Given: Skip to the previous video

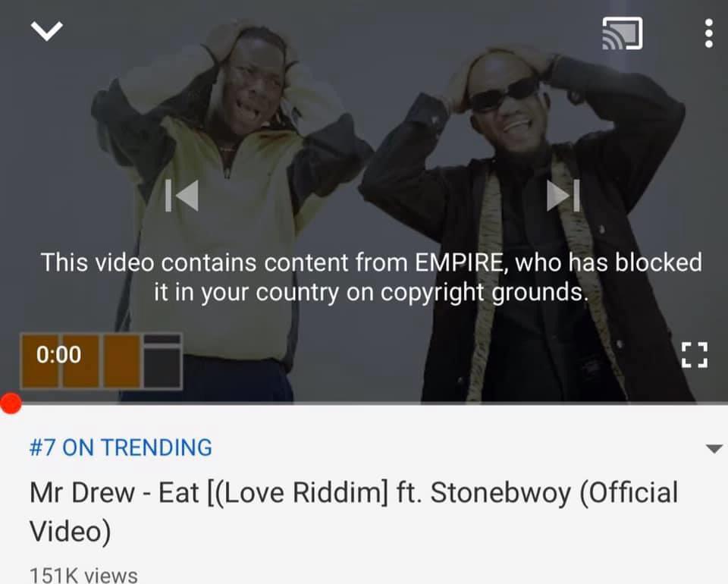Looking at the screenshot, I should [x=182, y=196].
